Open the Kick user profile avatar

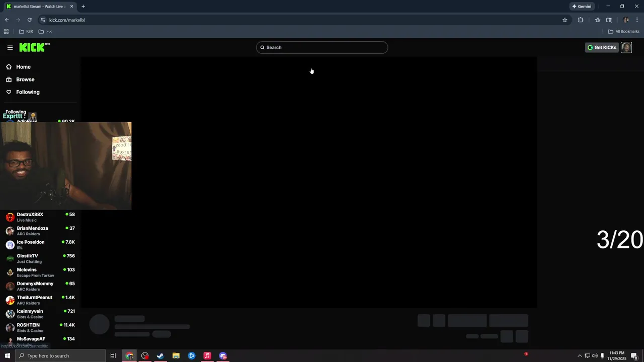click(x=626, y=47)
